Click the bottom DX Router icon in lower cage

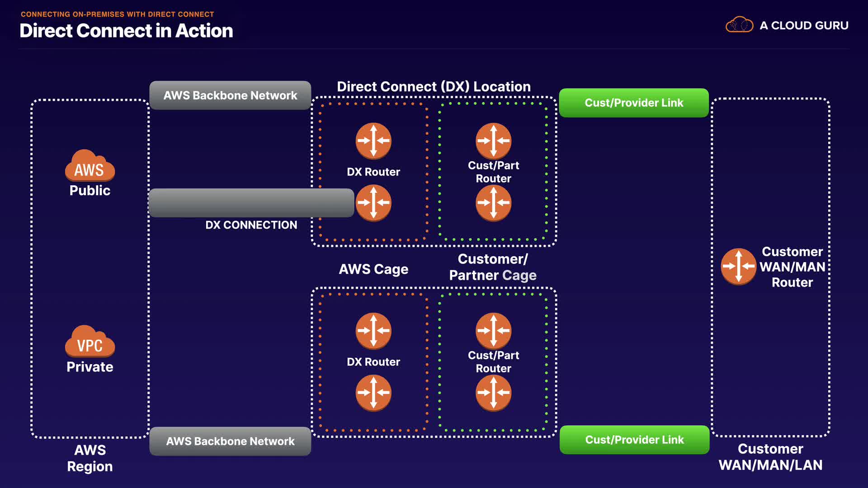click(x=373, y=393)
